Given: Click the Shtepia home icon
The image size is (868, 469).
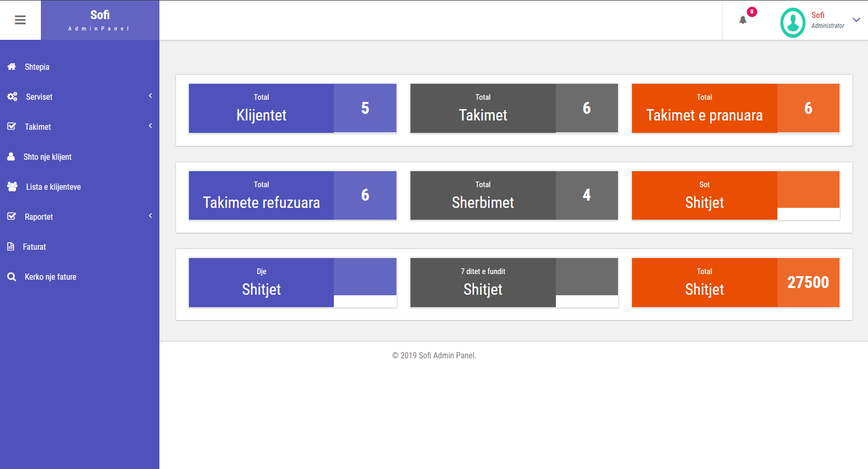Looking at the screenshot, I should click(x=11, y=67).
